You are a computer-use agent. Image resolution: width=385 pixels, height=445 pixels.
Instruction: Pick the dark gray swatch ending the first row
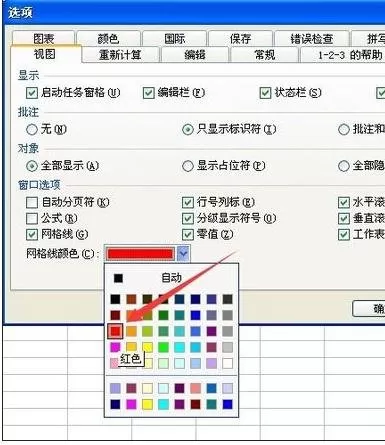pos(227,299)
